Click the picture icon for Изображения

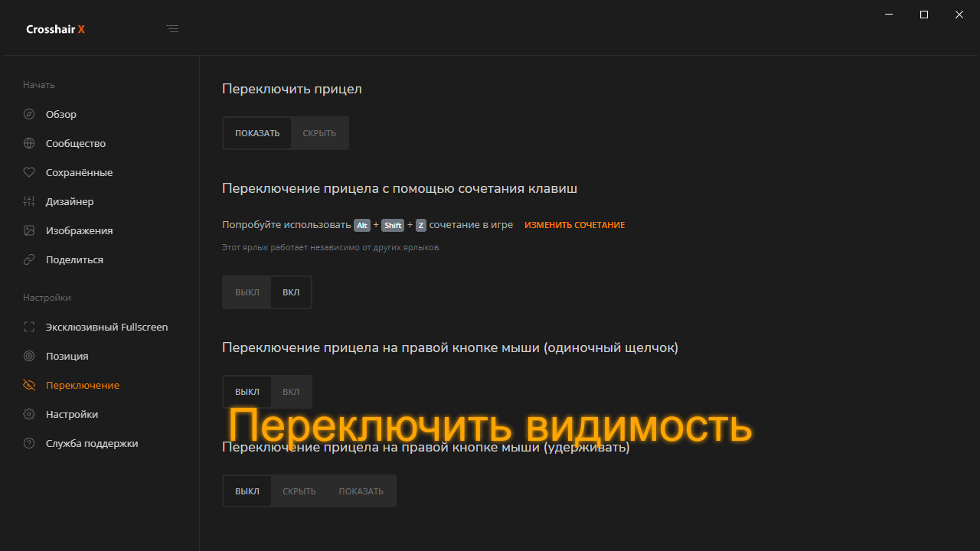coord(29,230)
